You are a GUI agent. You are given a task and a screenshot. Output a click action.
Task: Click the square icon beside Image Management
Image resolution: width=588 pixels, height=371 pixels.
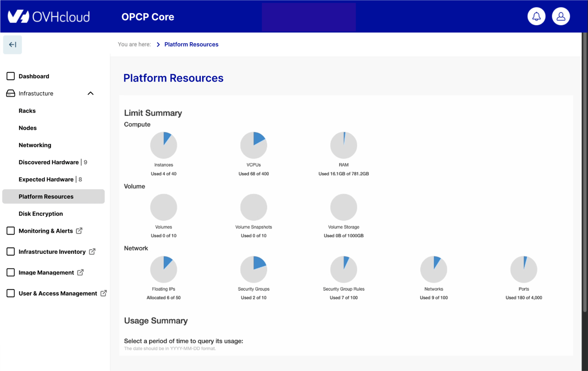[11, 272]
